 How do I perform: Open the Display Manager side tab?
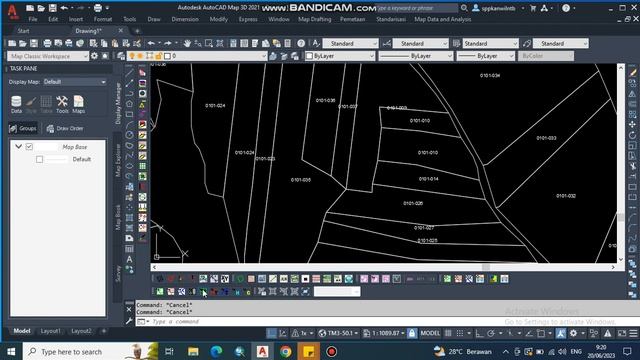coord(118,103)
